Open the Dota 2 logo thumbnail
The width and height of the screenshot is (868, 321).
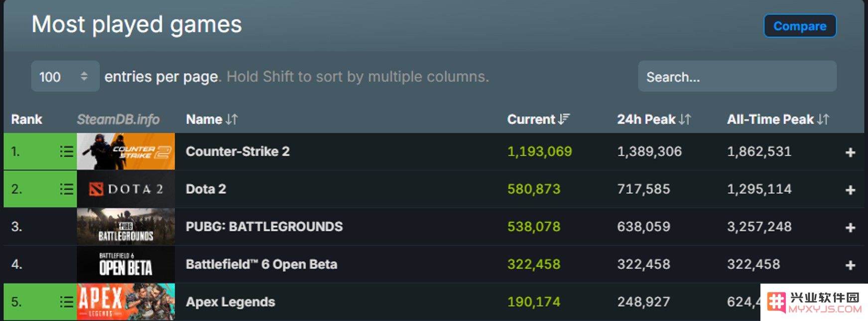(126, 189)
